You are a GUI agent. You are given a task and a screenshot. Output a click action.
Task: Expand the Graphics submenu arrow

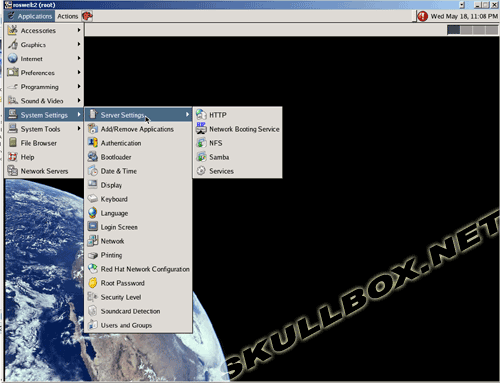pos(79,44)
